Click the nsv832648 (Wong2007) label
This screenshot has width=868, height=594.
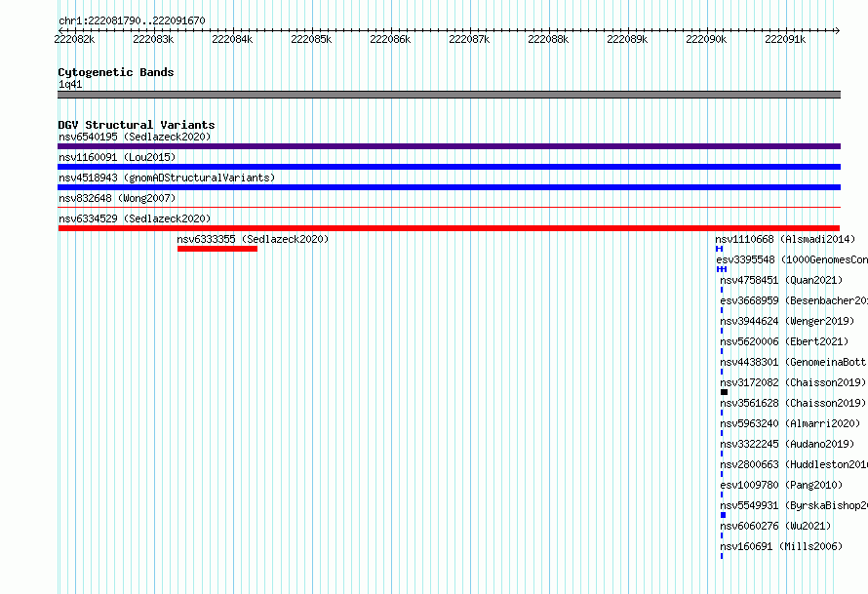[117, 198]
